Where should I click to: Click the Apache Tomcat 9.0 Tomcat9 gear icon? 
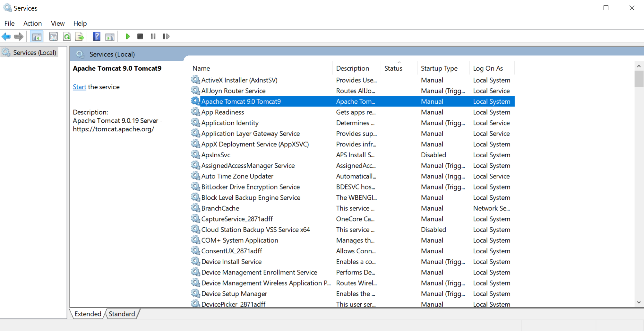[x=195, y=101]
